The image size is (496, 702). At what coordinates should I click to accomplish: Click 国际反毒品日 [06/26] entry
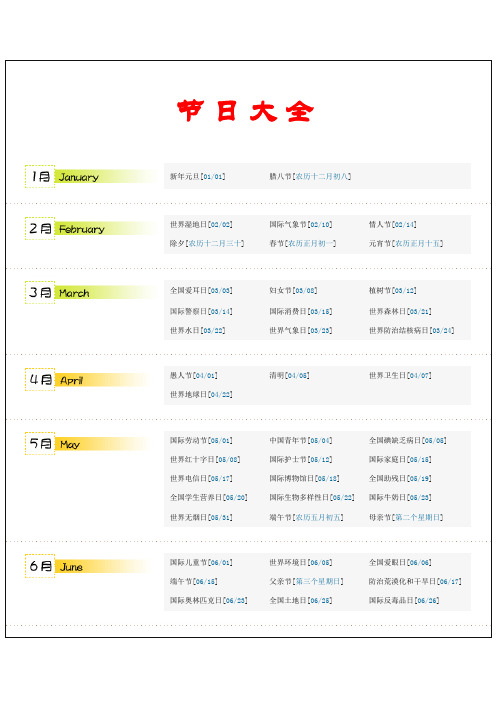pos(404,600)
